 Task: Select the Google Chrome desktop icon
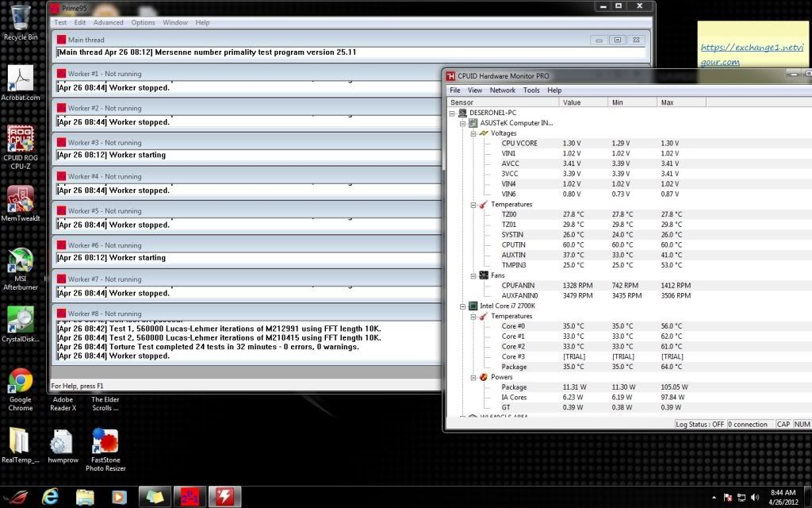(x=21, y=389)
